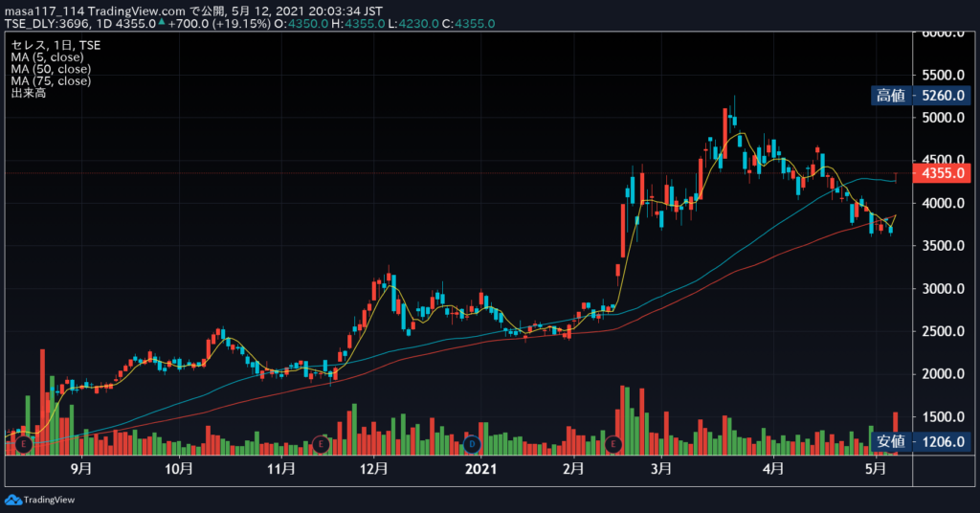Select the MA (50, close) indicator legend
Screen dimensions: 980x513
(x=51, y=69)
